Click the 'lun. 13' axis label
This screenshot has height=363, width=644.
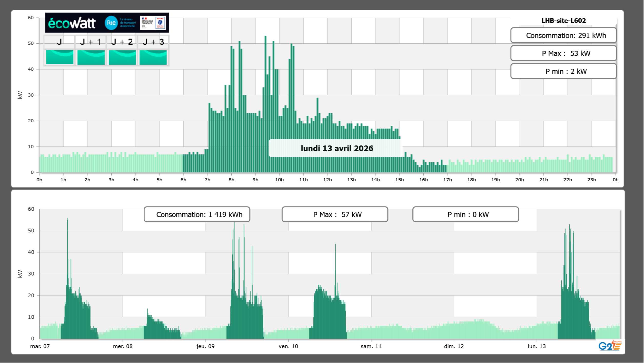pyautogui.click(x=537, y=346)
